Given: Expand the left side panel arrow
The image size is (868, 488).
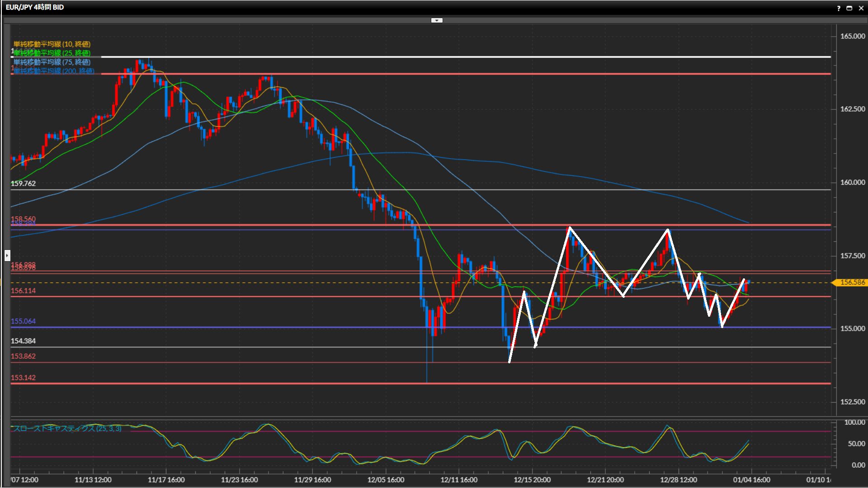Looking at the screenshot, I should pos(7,255).
